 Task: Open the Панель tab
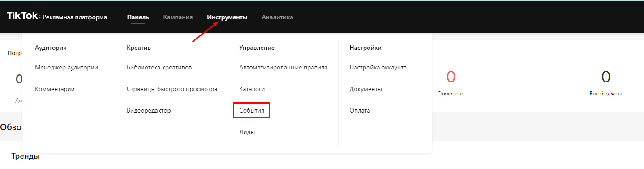tap(138, 17)
